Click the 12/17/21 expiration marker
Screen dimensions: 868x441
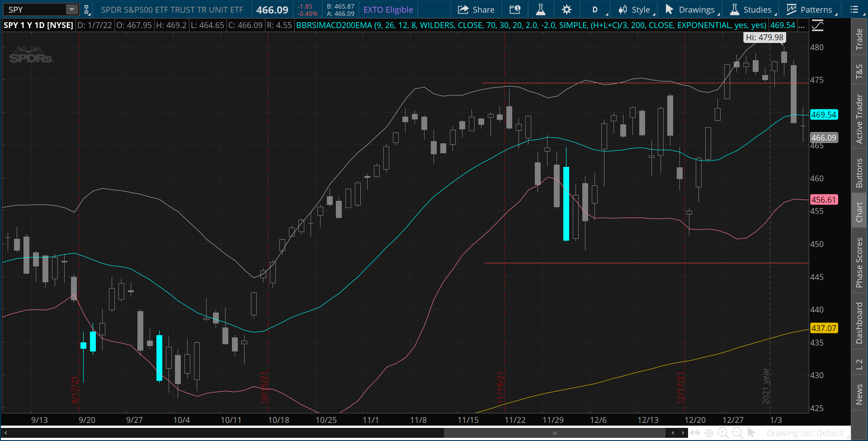click(x=680, y=388)
